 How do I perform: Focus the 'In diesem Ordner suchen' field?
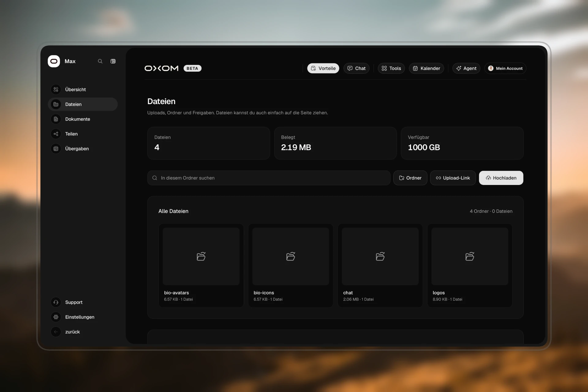(x=269, y=178)
